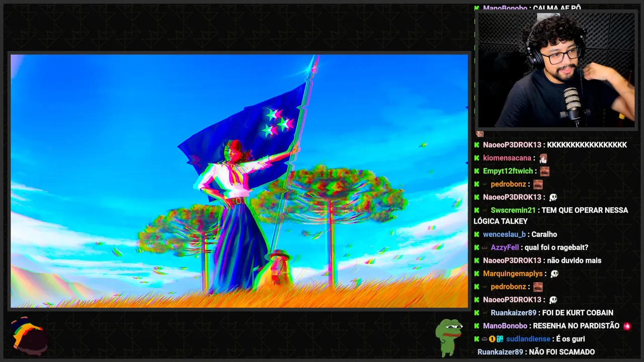This screenshot has width=644, height=362.
Task: Click the 'KKKKKKKKKKKKKKKKK' chat message
Action: pyautogui.click(x=587, y=145)
